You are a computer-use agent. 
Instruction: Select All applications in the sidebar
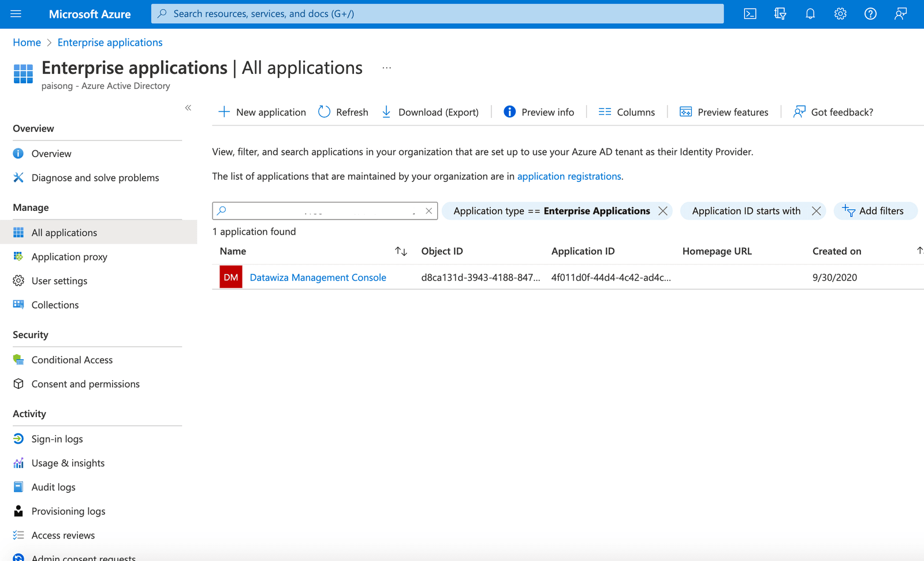(97, 232)
